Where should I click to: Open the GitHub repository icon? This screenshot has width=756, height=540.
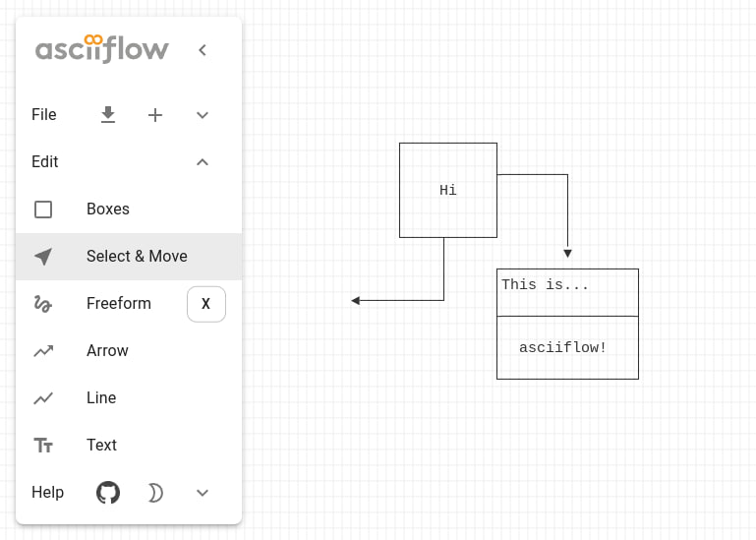click(x=108, y=492)
